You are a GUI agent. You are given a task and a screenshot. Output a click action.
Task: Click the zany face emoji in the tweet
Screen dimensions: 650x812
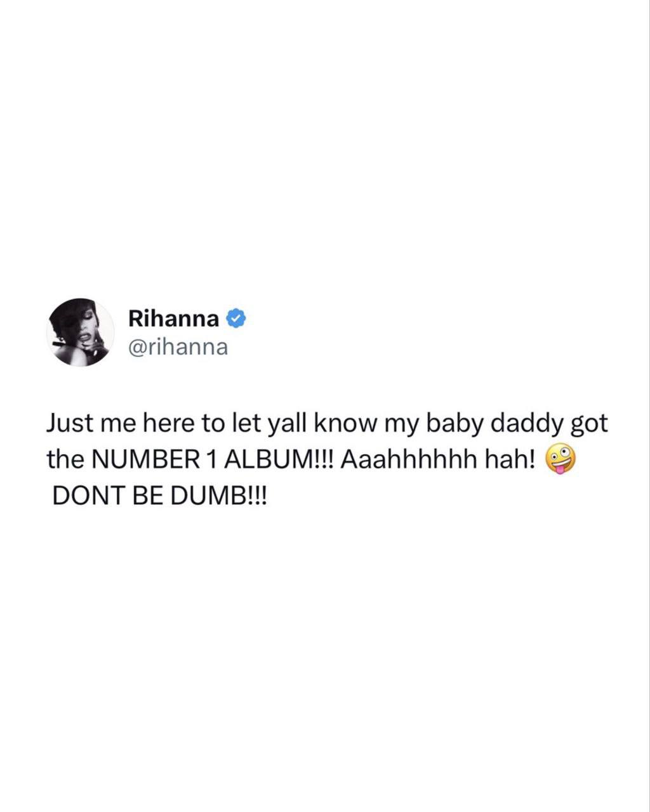[560, 459]
